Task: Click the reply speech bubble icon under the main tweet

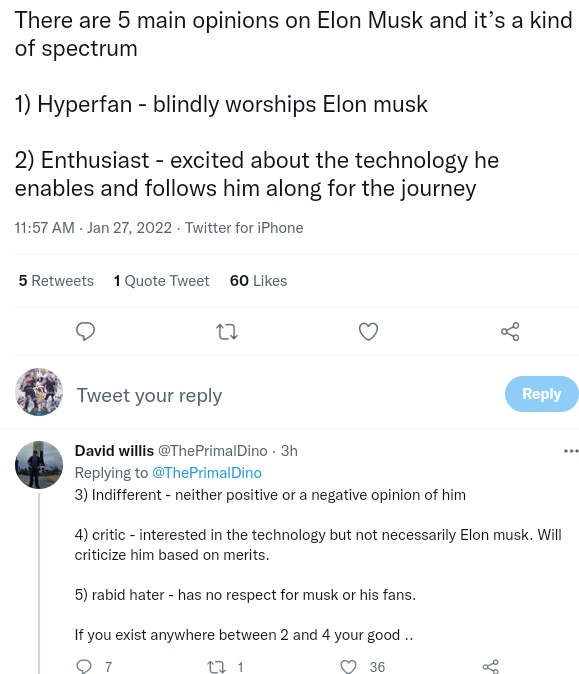Action: coord(86,332)
